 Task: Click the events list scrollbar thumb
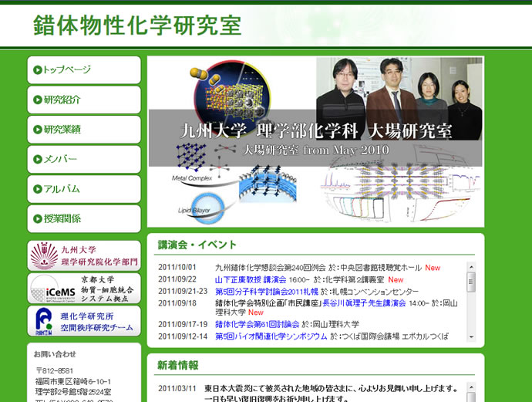tap(471, 282)
